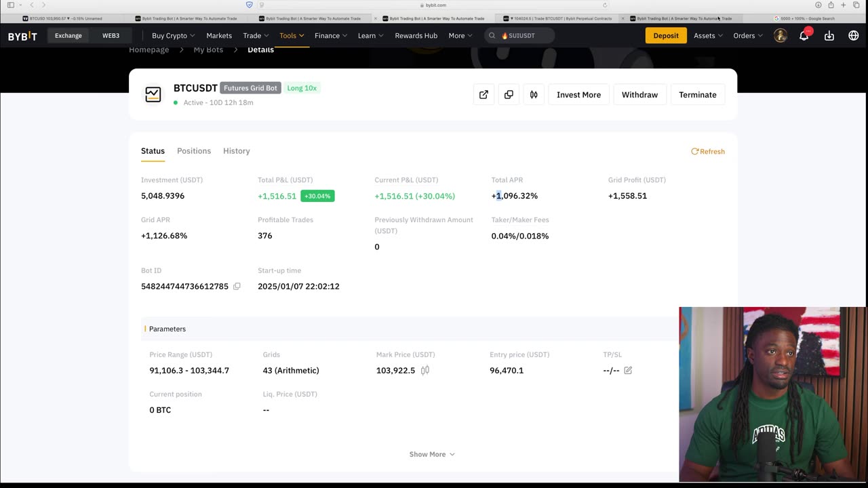Viewport: 868px width, 488px height.
Task: Refresh the bot status
Action: pos(708,151)
